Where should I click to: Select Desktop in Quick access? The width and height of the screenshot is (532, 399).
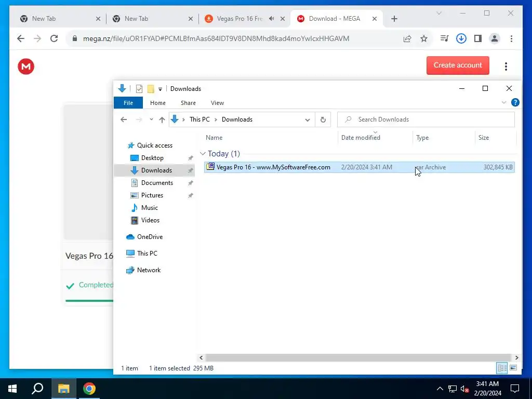pyautogui.click(x=152, y=158)
